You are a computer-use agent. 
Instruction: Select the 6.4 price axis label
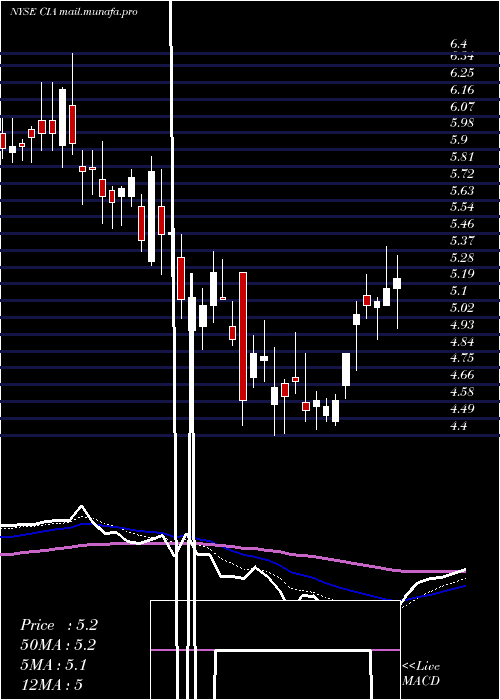pyautogui.click(x=458, y=44)
